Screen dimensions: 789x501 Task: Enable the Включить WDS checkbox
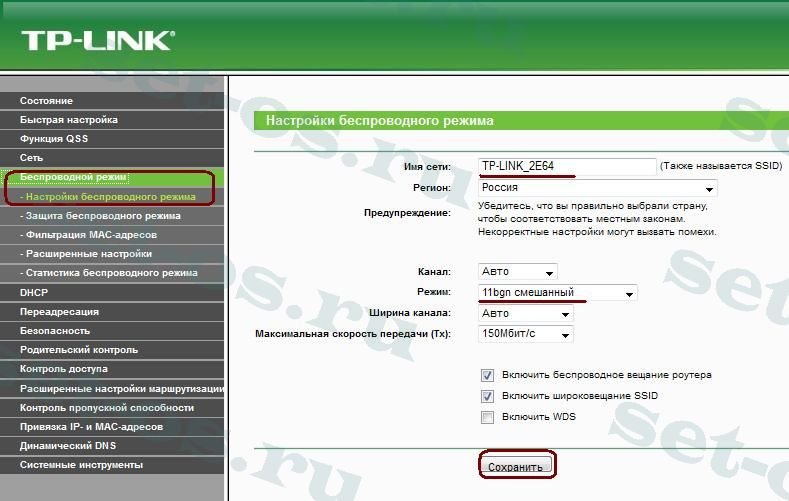click(x=487, y=418)
